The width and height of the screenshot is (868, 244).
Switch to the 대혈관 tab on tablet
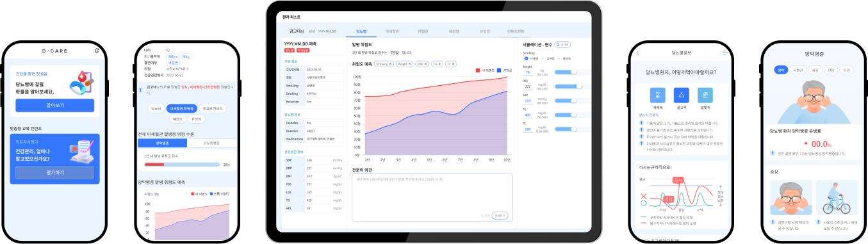click(x=423, y=31)
